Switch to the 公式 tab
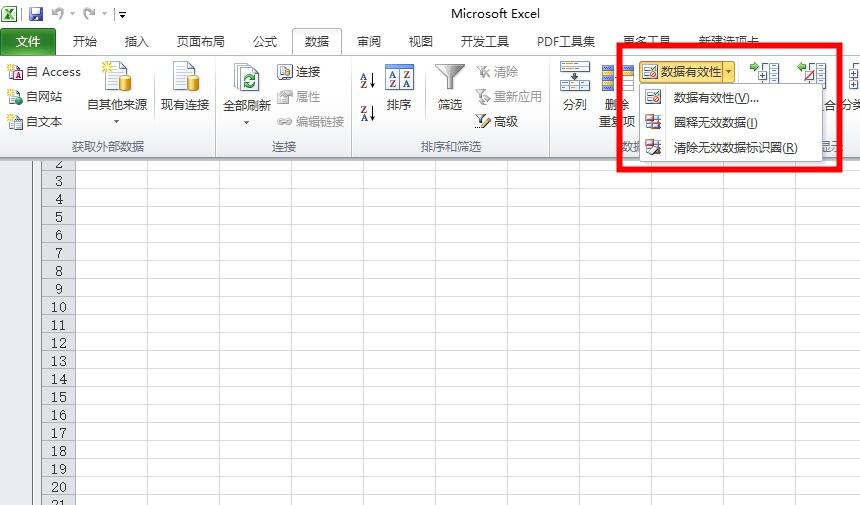 pyautogui.click(x=265, y=42)
